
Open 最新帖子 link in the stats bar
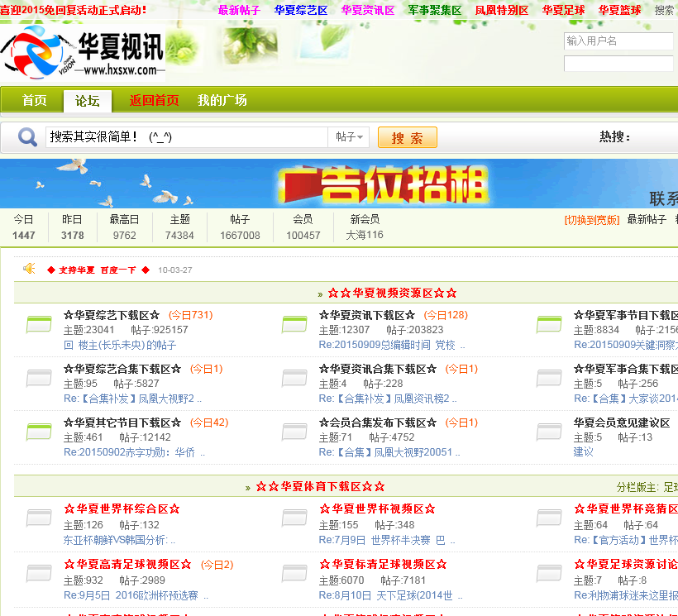click(x=647, y=220)
